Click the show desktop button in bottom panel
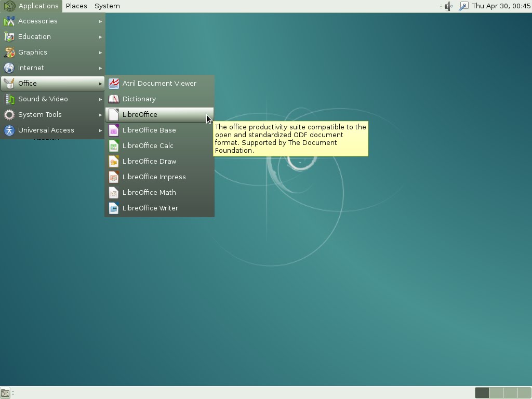Image resolution: width=532 pixels, height=399 pixels. tap(5, 393)
